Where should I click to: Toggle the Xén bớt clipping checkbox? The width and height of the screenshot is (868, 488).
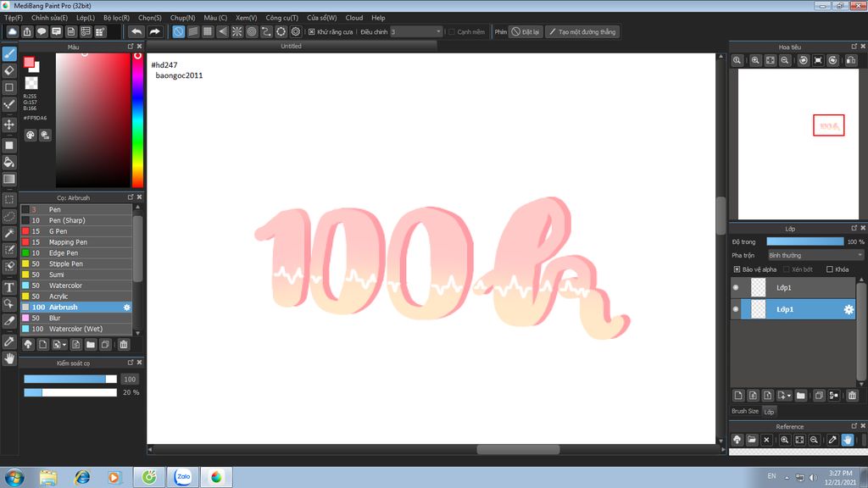coord(786,269)
